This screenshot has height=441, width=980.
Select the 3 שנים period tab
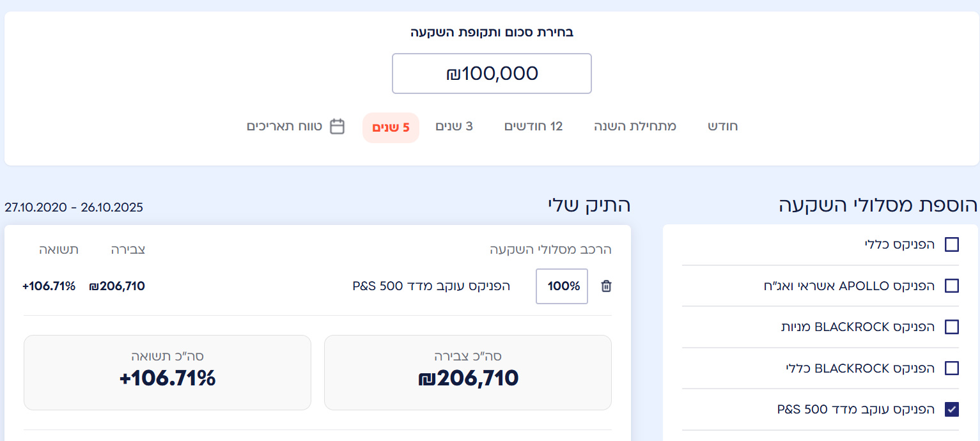tap(454, 127)
